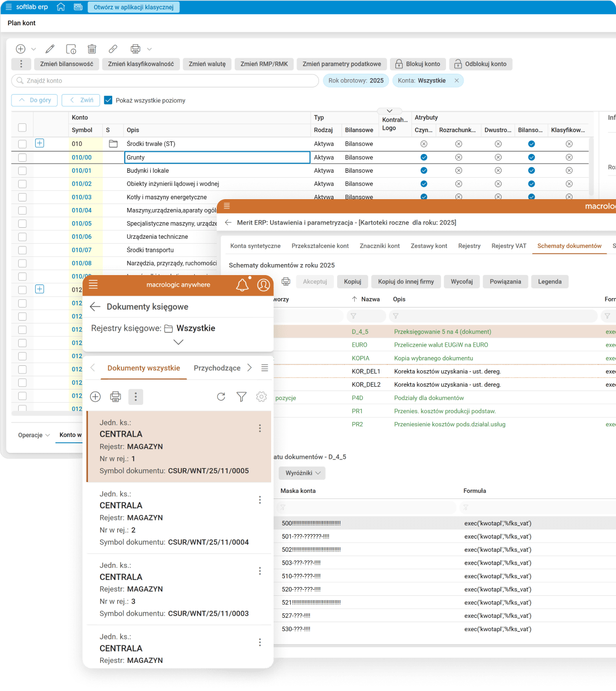Click the link chain icon in toolbar

point(113,49)
